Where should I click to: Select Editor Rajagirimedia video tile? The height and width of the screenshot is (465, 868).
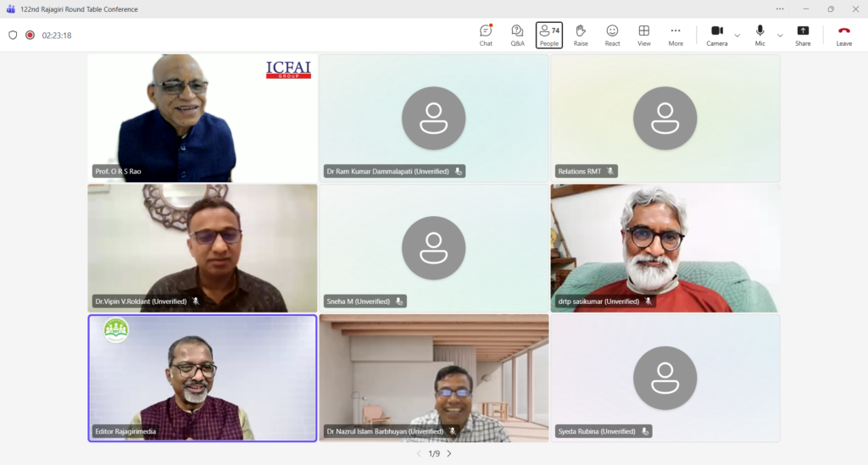coord(202,378)
